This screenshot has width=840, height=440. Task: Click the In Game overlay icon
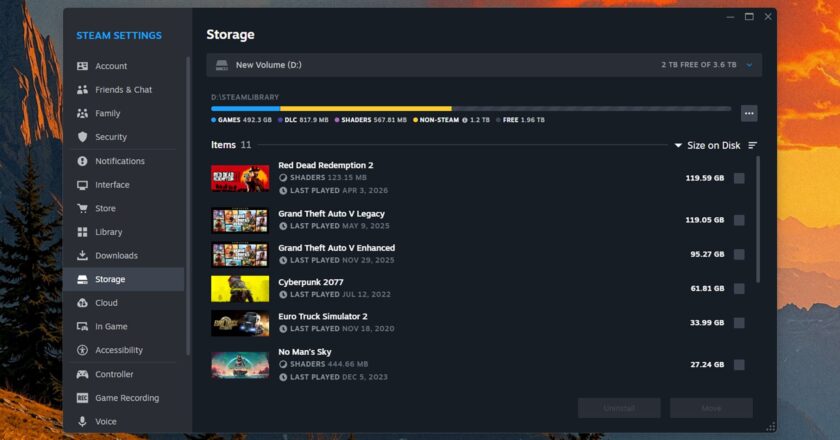coord(82,326)
